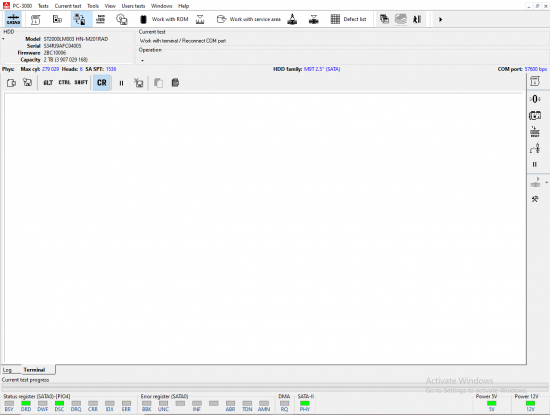Click the fifth main toolbar icon
550x415 pixels.
pos(101,19)
